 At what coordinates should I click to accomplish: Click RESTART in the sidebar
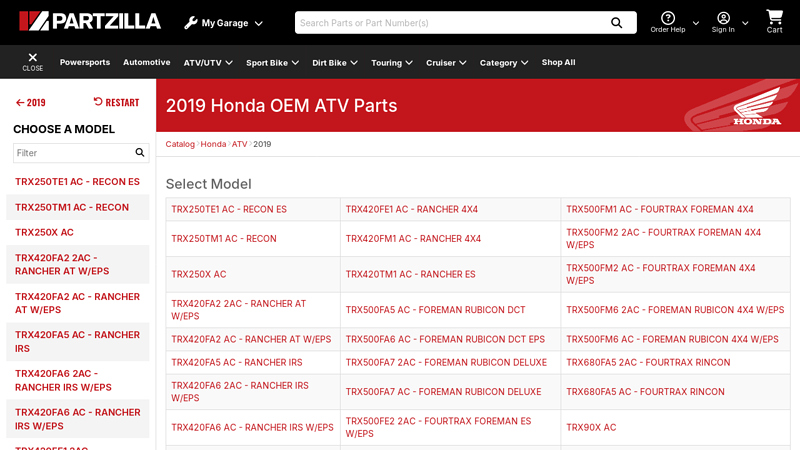pyautogui.click(x=116, y=102)
